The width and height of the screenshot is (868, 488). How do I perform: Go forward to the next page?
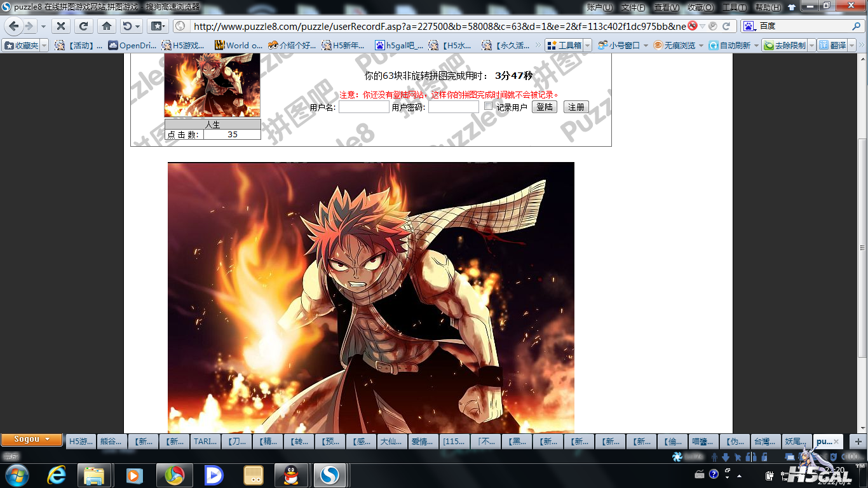click(x=29, y=26)
